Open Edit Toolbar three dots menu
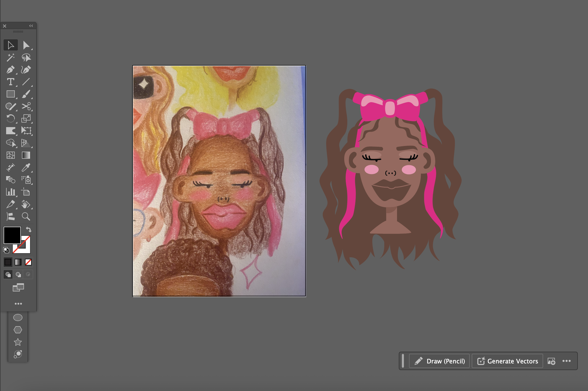 18,304
